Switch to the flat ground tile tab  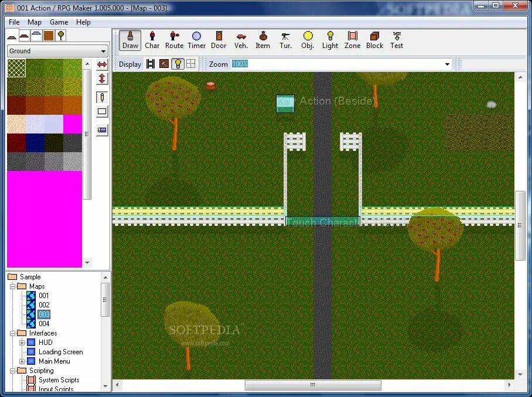click(x=12, y=36)
